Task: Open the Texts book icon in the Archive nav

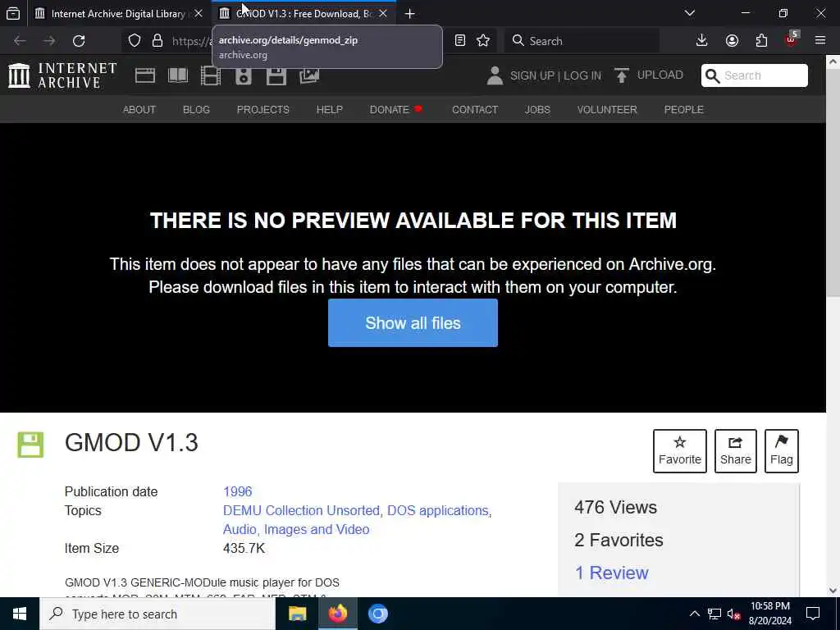Action: [x=178, y=75]
